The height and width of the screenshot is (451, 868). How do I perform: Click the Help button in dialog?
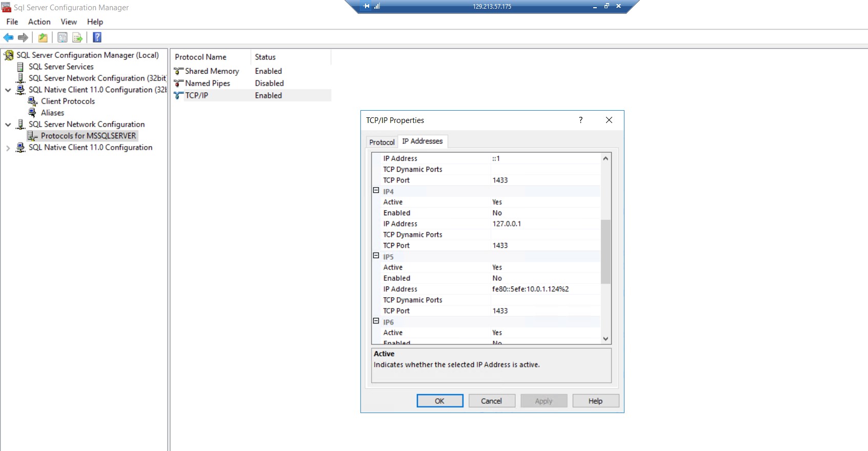coord(595,401)
